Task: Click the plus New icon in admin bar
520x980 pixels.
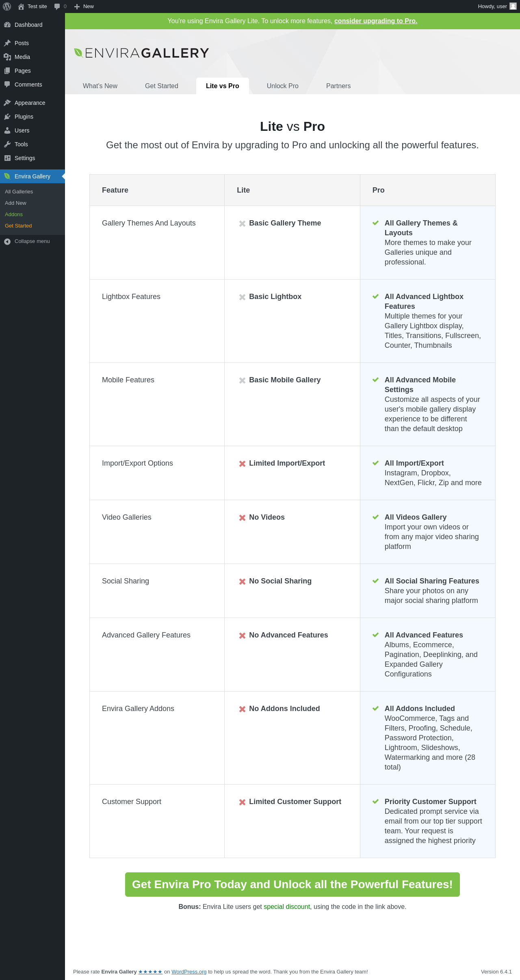Action: [77, 7]
